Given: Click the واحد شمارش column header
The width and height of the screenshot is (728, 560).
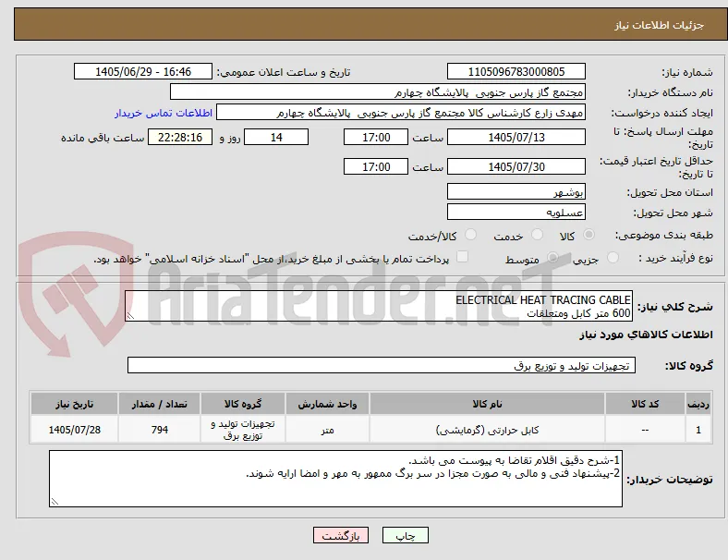Looking at the screenshot, I should point(327,404).
